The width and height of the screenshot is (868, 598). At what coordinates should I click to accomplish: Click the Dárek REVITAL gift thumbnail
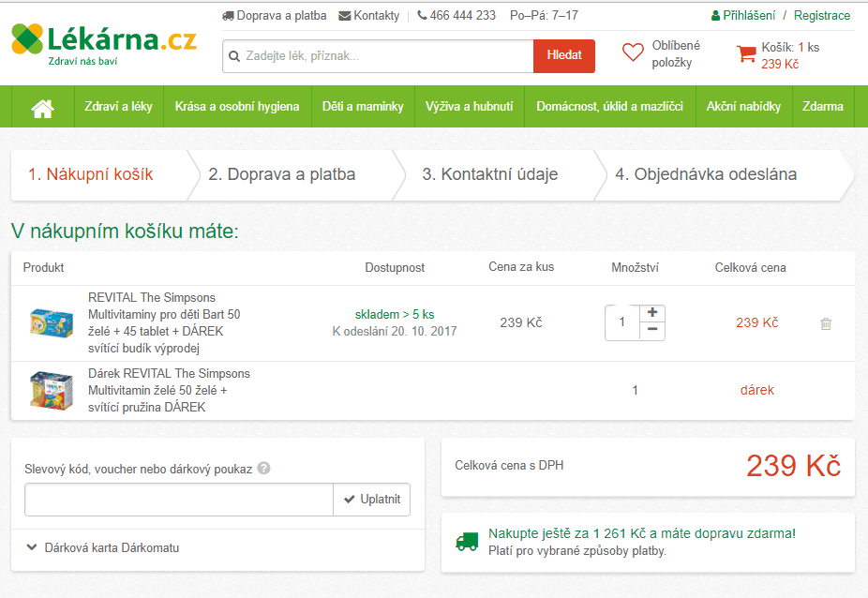52,390
